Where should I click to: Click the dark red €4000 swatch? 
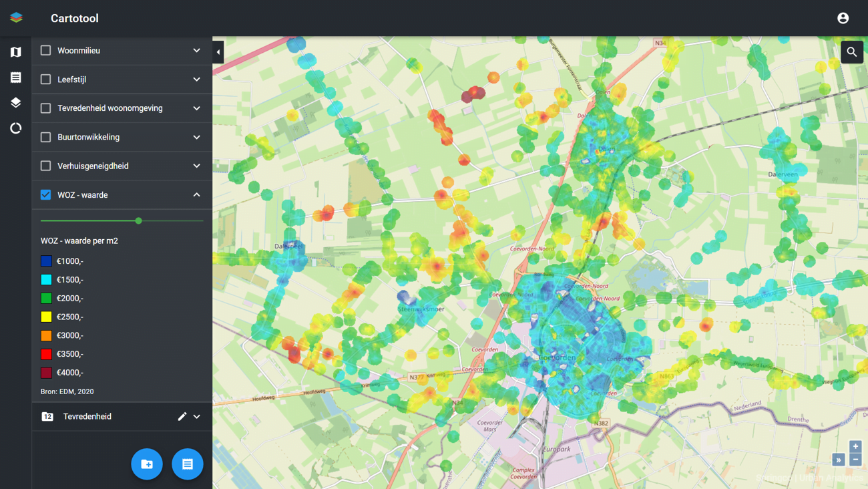(46, 373)
